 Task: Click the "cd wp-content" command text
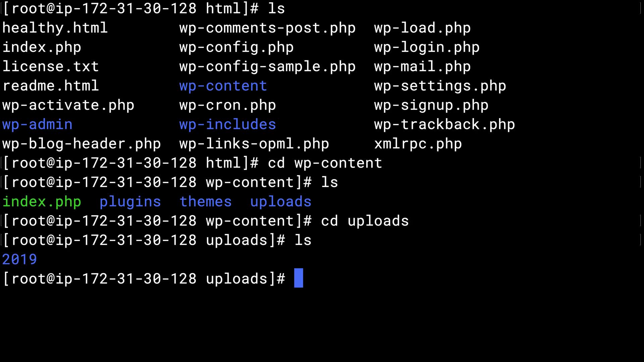(x=325, y=163)
